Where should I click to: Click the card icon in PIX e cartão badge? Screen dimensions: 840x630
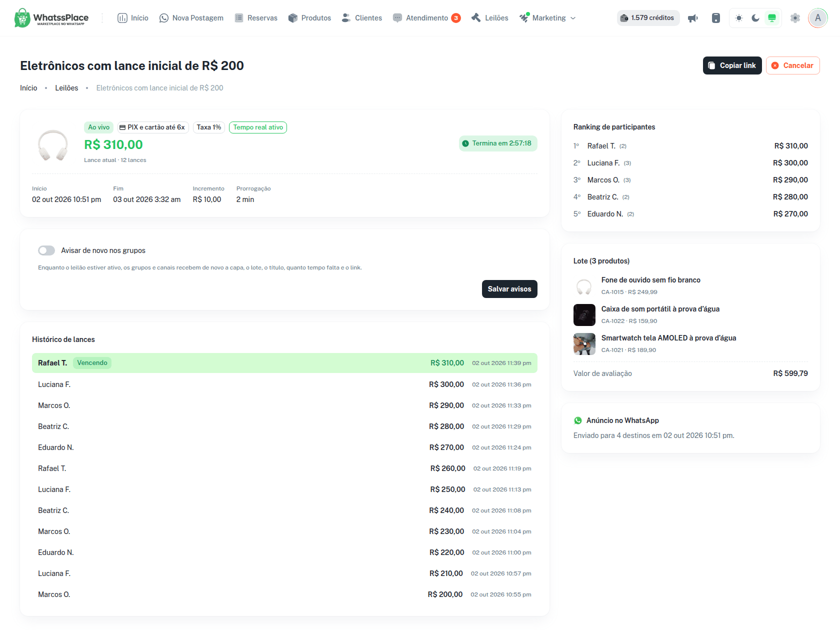pyautogui.click(x=122, y=127)
